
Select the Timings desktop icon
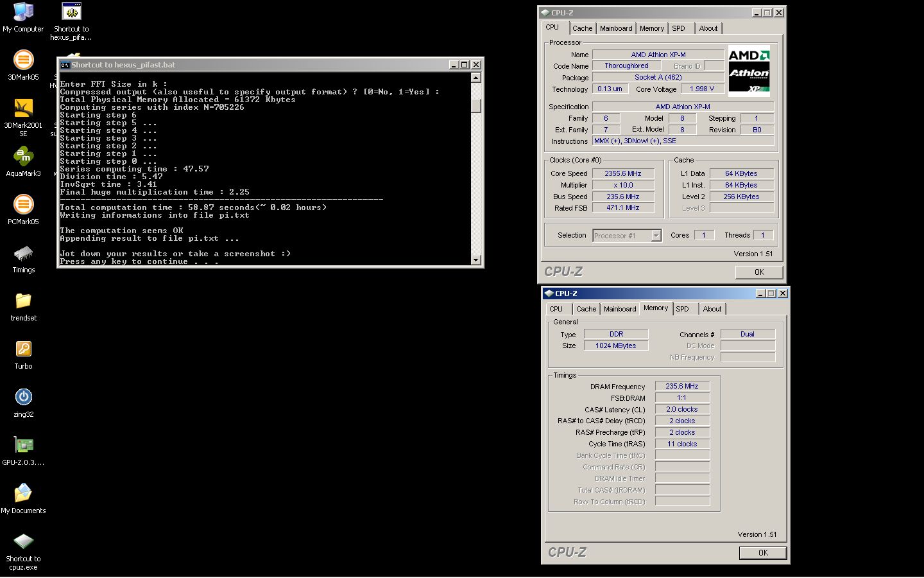coord(23,258)
